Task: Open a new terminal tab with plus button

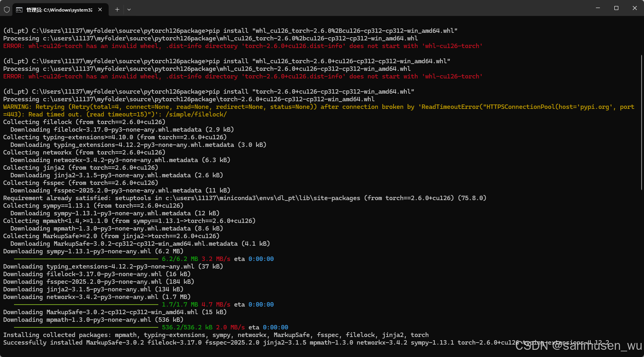Action: (x=117, y=9)
